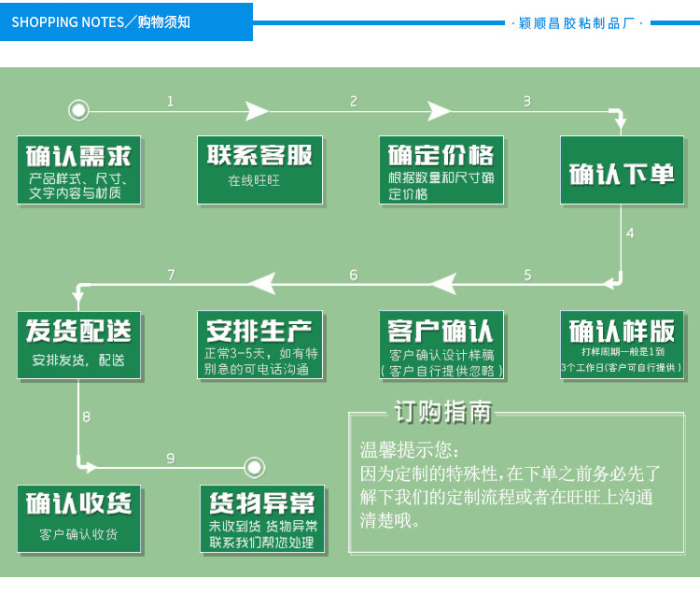Click the down arrow above 发货配送 box
This screenshot has height=593, width=700.
78,295
